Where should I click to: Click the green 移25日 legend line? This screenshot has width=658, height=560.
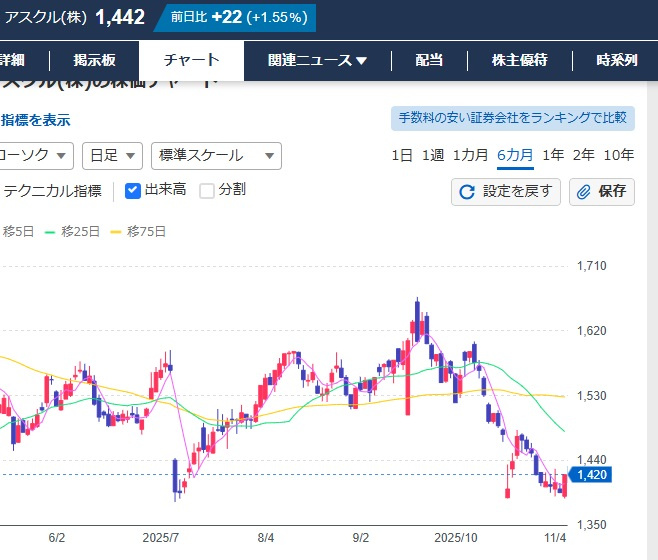52,231
